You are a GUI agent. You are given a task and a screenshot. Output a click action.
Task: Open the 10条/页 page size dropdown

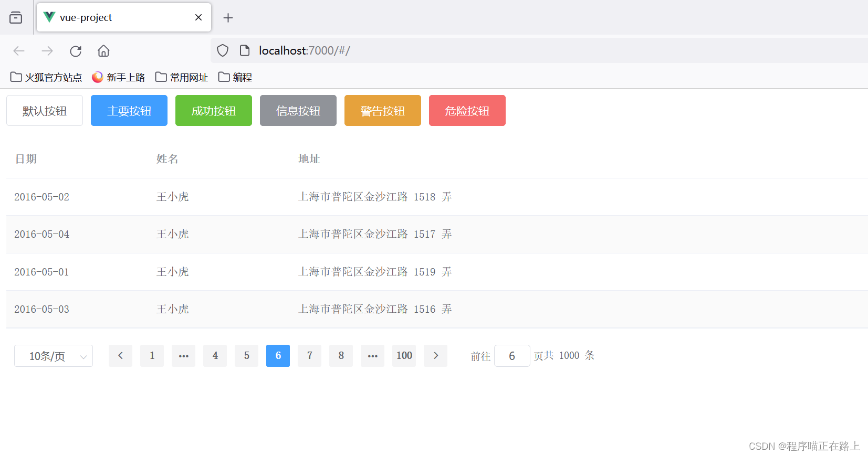[54, 356]
